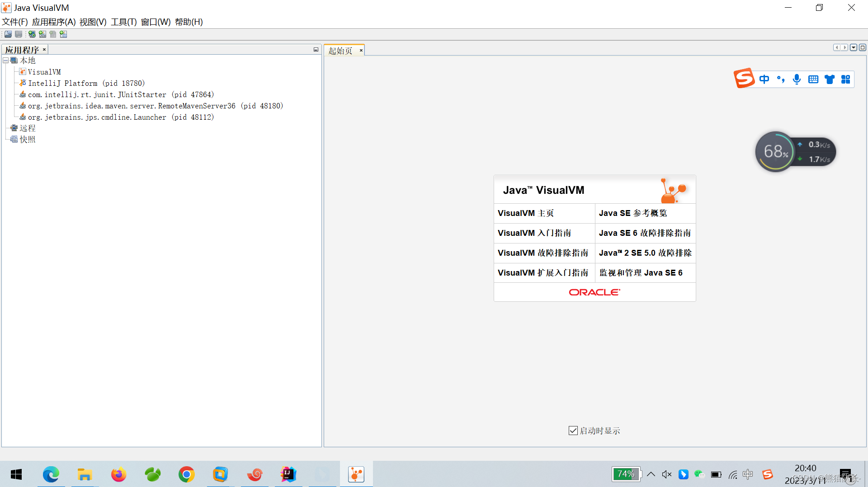Click the JUnitStarter Java process icon

pyautogui.click(x=23, y=94)
